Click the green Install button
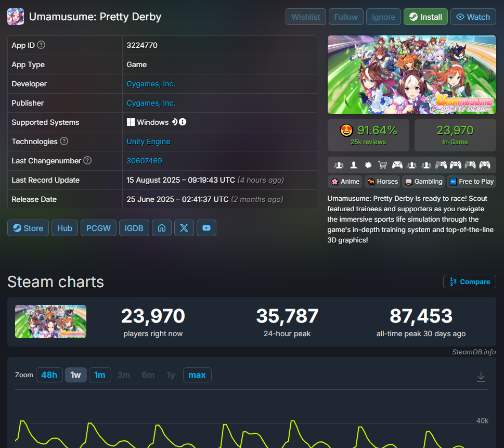Screen dimensions: 504x448 pos(425,17)
